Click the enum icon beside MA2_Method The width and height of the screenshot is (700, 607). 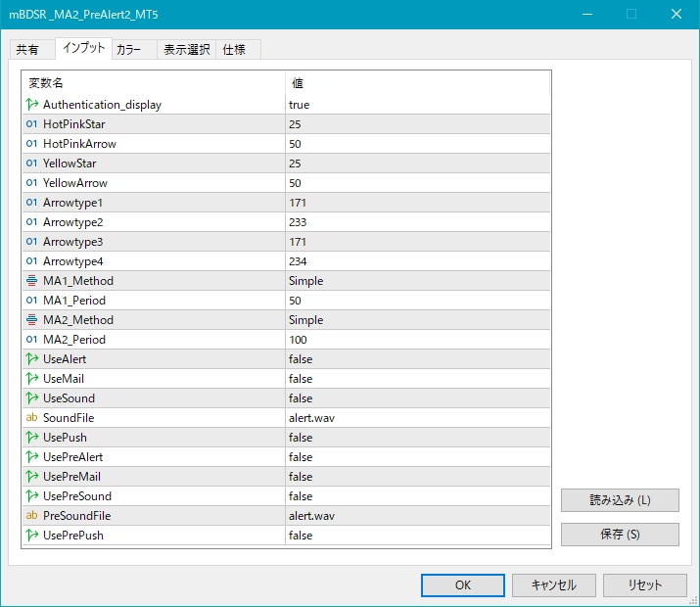(x=32, y=320)
